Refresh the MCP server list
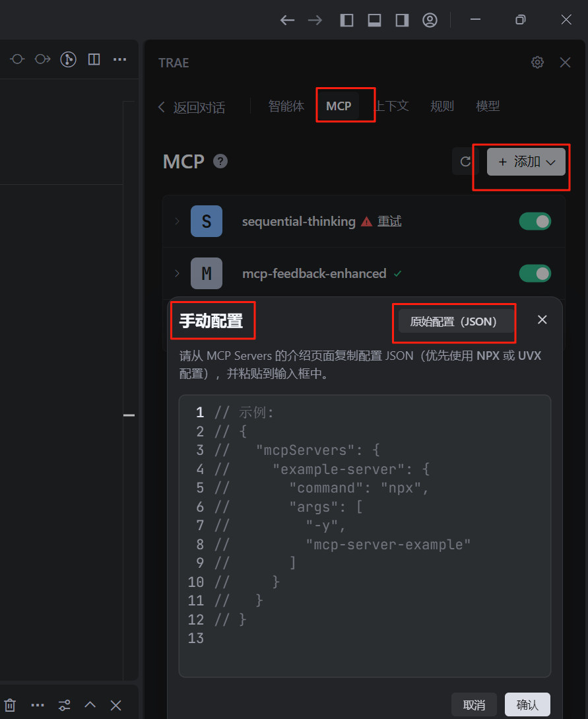This screenshot has width=588, height=719. click(465, 161)
